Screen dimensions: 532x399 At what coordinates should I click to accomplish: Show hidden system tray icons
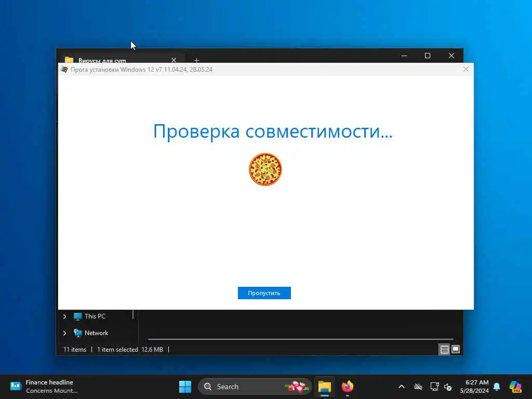pyautogui.click(x=402, y=387)
